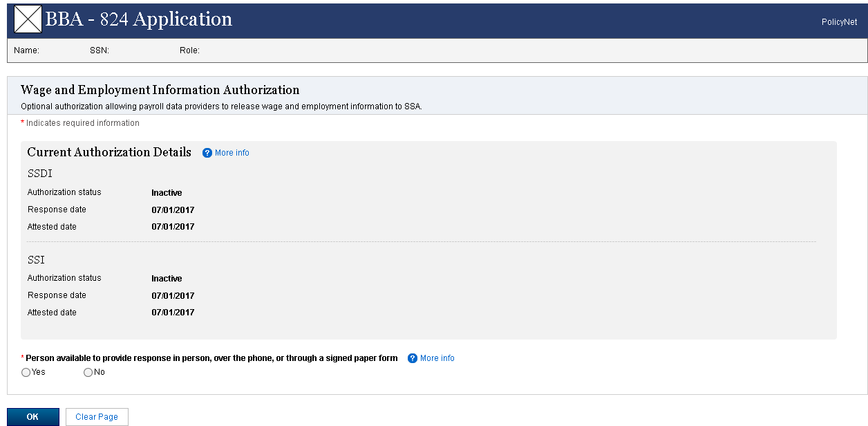Image resolution: width=868 pixels, height=426 pixels.
Task: Open More info for person available response
Action: (437, 358)
